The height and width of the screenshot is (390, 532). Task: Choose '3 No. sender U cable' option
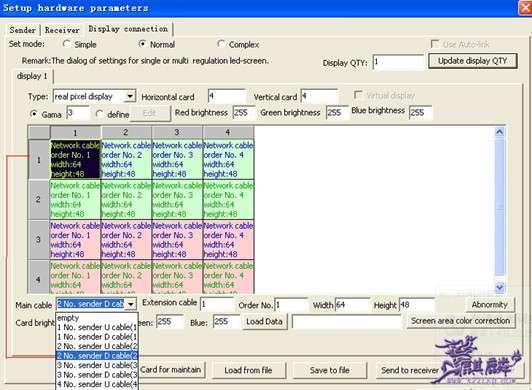97,366
